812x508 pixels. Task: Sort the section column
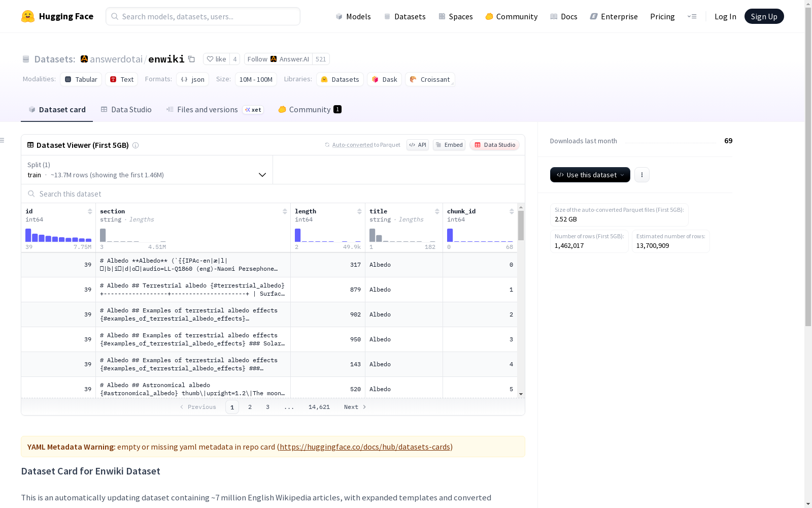[285, 211]
